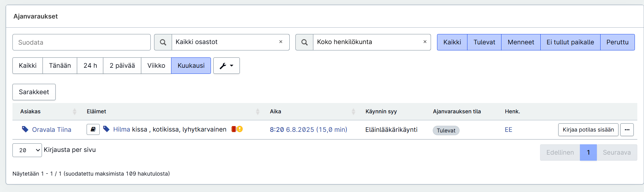Click the department search magnifier icon
This screenshot has width=644, height=192.
coord(163,42)
